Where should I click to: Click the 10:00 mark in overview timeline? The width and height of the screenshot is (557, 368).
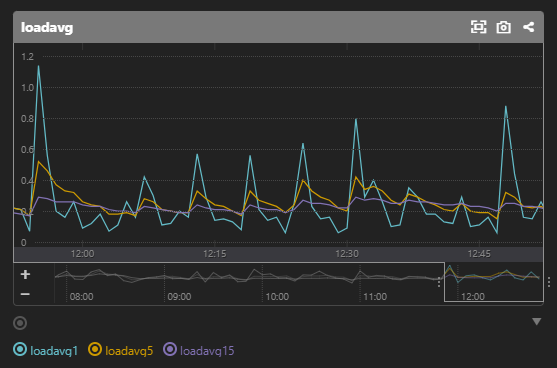tap(277, 297)
